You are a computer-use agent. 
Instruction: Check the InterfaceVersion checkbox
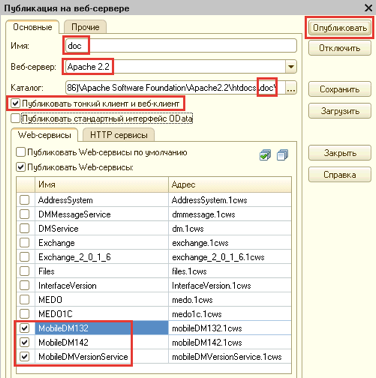coord(25,286)
